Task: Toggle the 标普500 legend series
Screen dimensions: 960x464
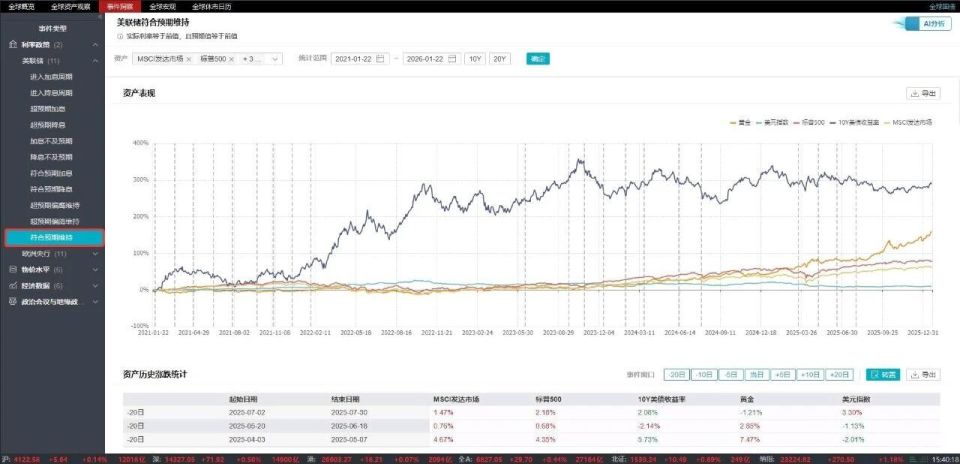Action: pyautogui.click(x=809, y=122)
